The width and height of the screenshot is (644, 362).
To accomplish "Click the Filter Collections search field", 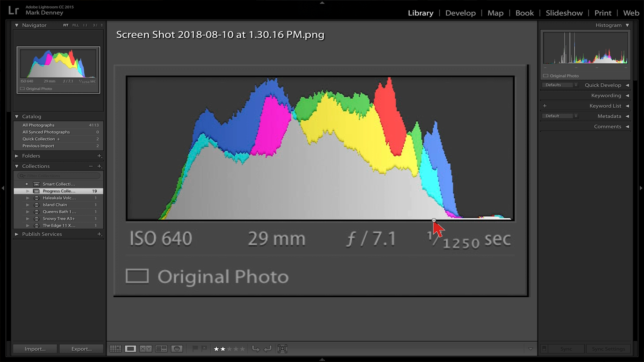I will click(59, 176).
